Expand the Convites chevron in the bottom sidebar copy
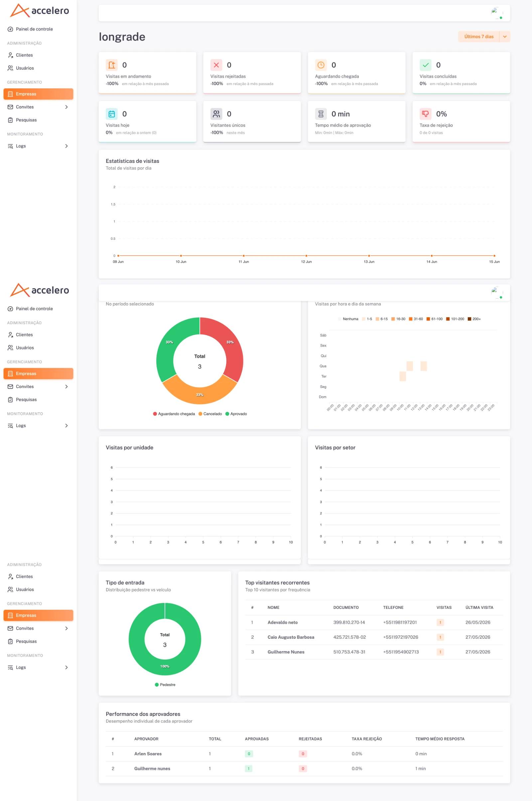 [66, 628]
